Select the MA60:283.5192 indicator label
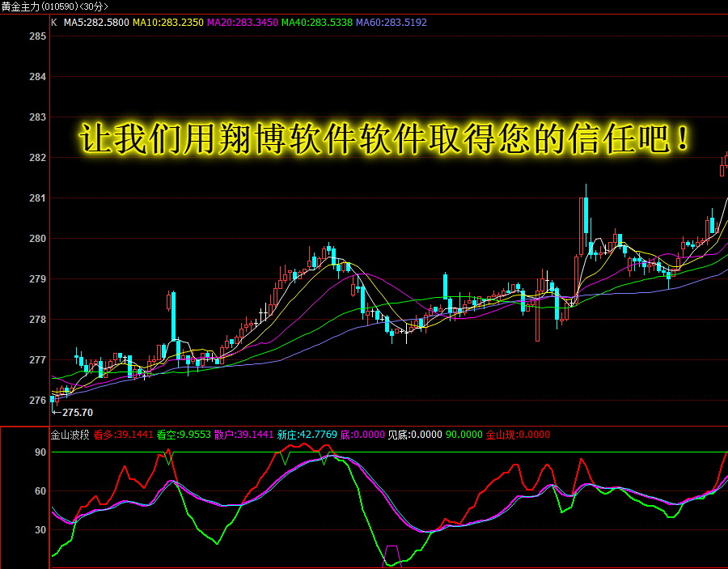 point(392,23)
